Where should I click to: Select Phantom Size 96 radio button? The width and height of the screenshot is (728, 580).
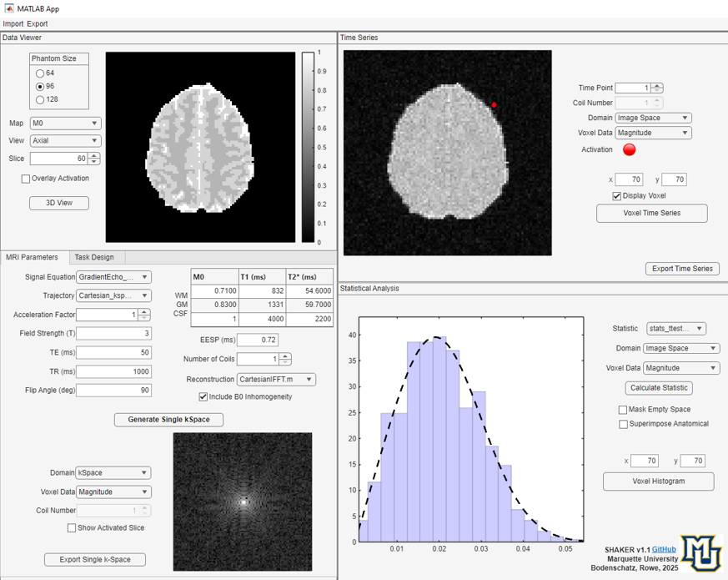[40, 87]
